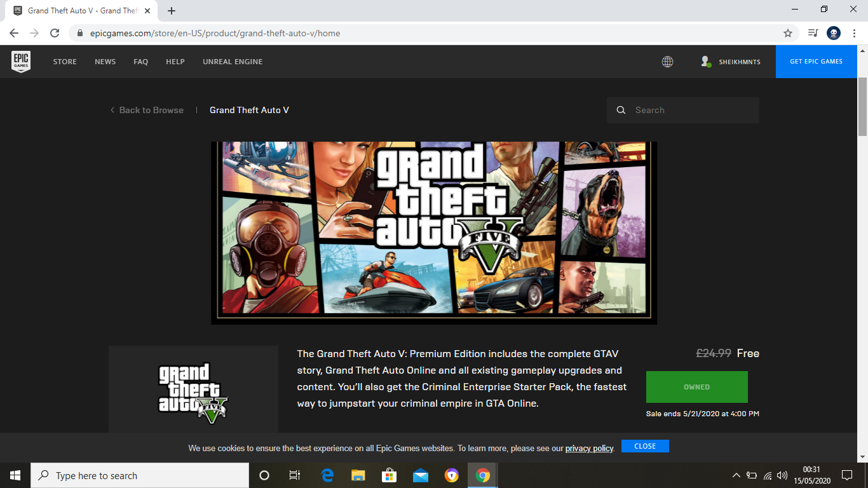Go Back to Browse

pyautogui.click(x=147, y=110)
